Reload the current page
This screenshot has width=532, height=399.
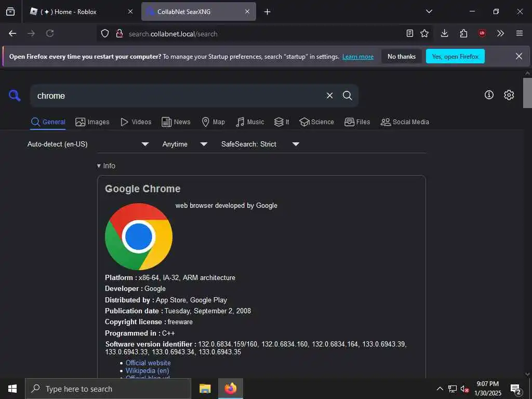pos(50,33)
